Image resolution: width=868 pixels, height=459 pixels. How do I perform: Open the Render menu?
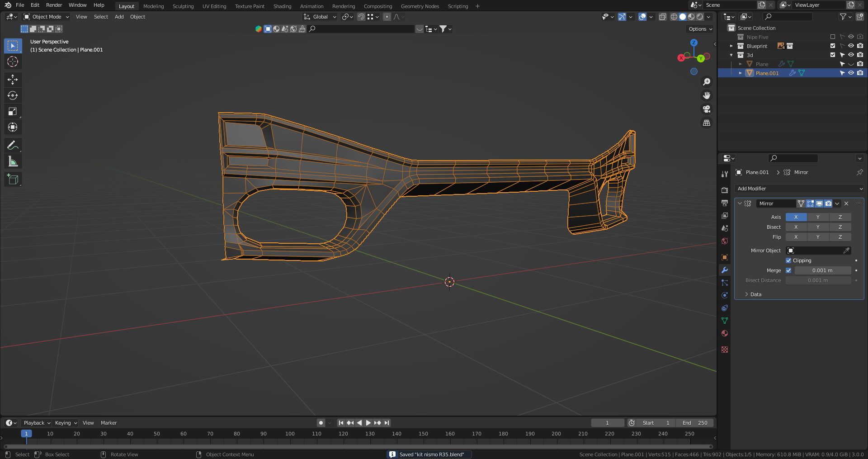(54, 5)
